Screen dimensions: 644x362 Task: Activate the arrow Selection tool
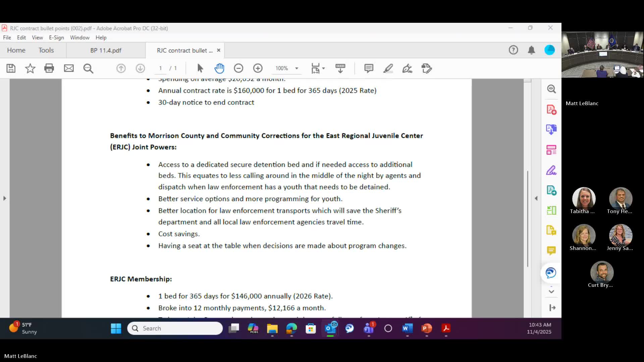(200, 68)
